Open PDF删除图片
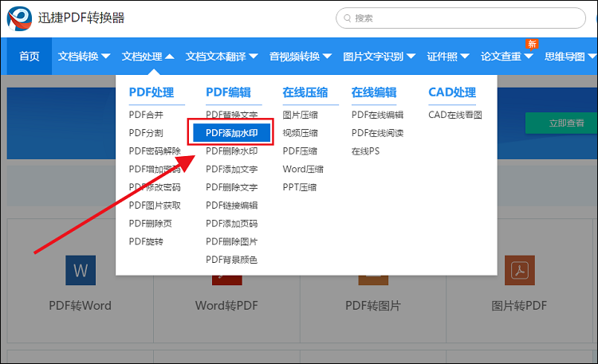 click(x=232, y=241)
